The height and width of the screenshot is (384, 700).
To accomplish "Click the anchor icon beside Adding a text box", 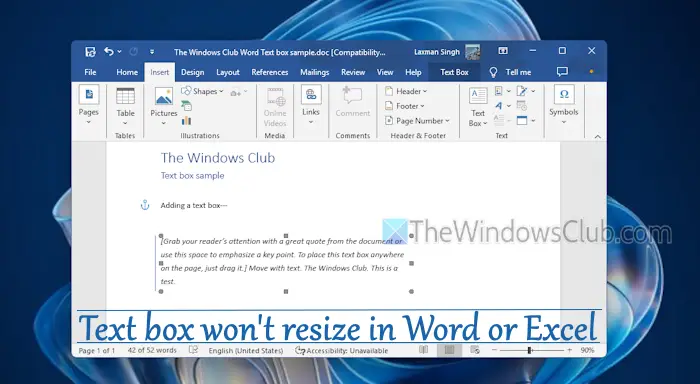I will [x=145, y=205].
